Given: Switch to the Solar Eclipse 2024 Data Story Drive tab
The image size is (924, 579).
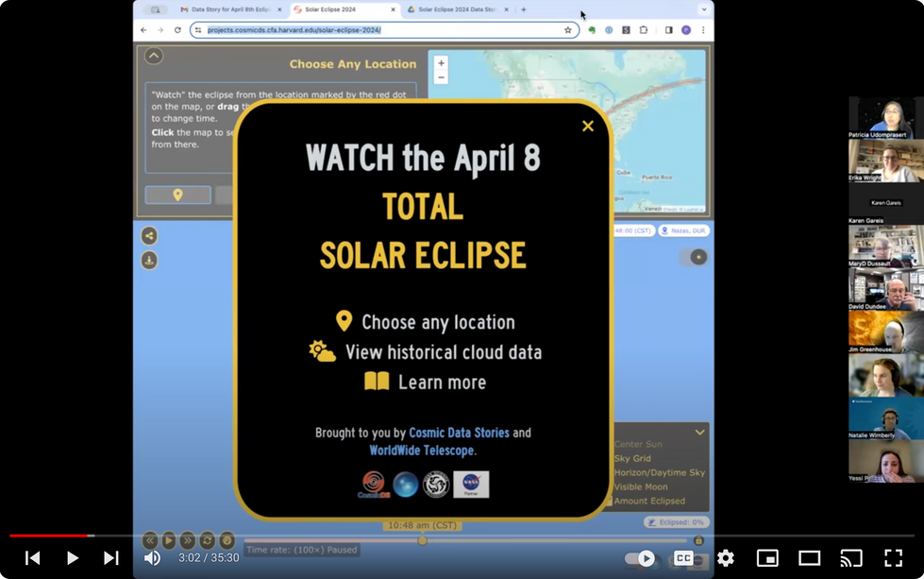Looking at the screenshot, I should 458,9.
